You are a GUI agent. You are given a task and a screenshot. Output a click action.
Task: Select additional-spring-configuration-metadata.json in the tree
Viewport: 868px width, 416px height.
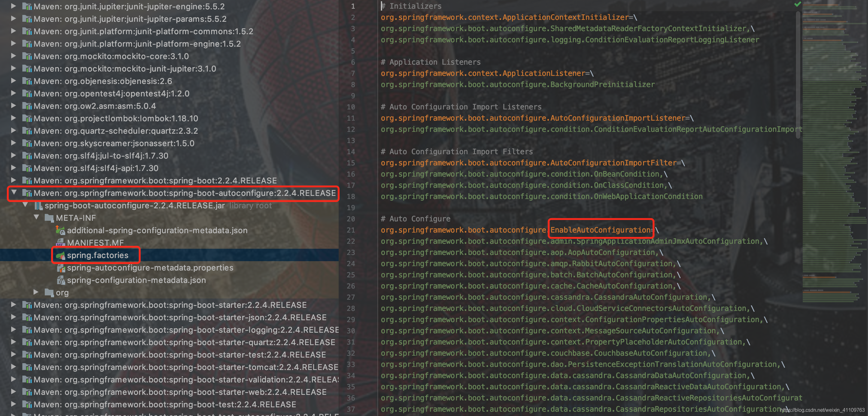tap(158, 231)
